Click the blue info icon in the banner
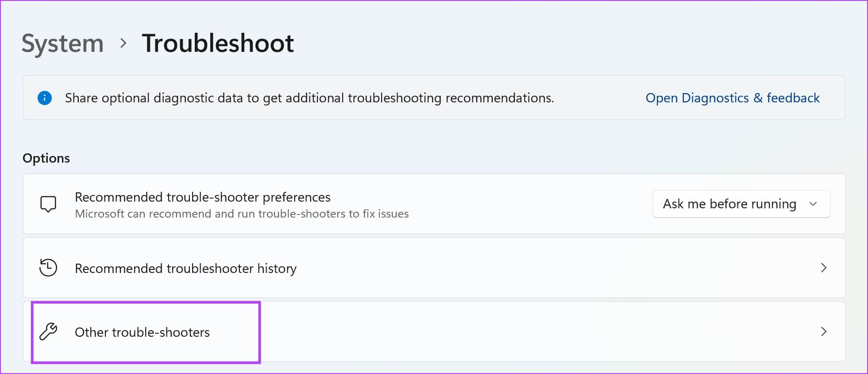 tap(45, 98)
